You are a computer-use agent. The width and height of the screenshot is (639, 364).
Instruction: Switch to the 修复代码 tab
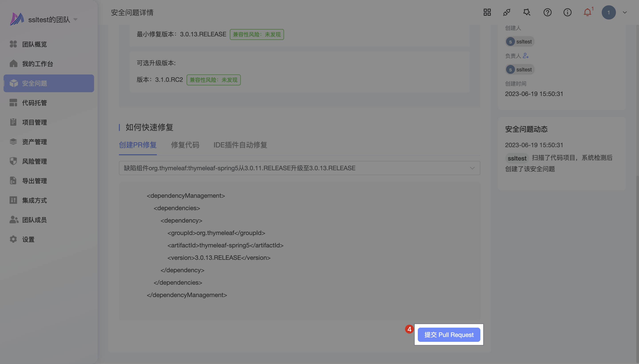click(x=185, y=145)
